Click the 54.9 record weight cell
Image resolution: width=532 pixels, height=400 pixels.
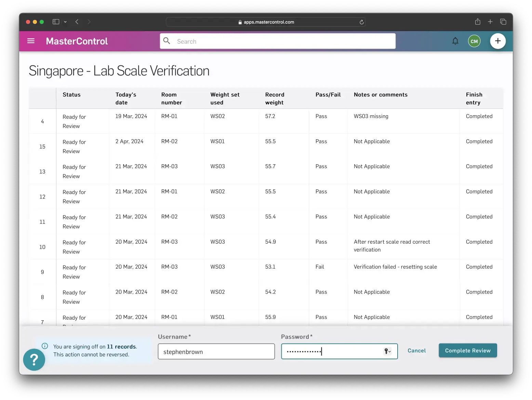pos(270,242)
